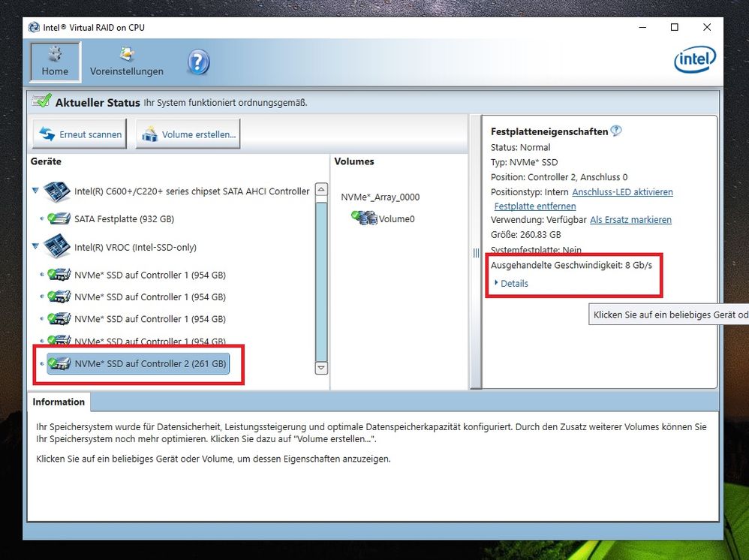Click Erneut scannen button
Screen dimensions: 749x560
tap(80, 134)
